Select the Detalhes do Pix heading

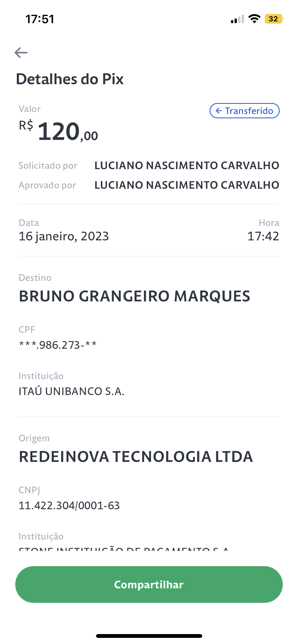tap(70, 79)
